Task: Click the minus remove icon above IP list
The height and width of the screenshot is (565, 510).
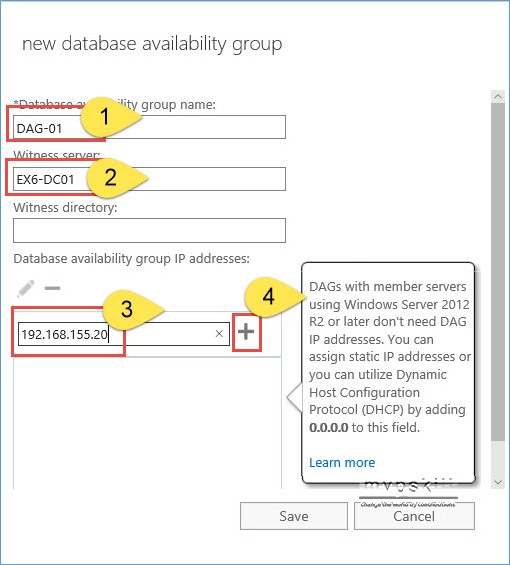Action: click(x=52, y=288)
